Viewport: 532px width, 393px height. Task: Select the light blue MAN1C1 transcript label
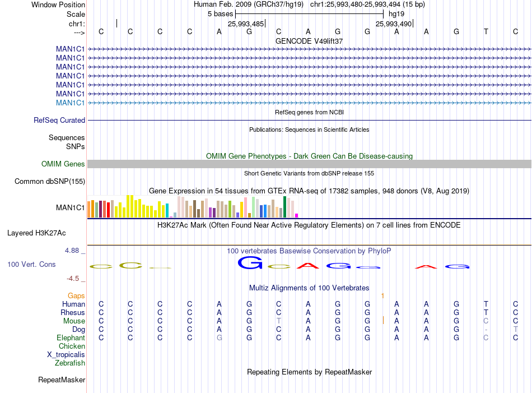[70, 103]
